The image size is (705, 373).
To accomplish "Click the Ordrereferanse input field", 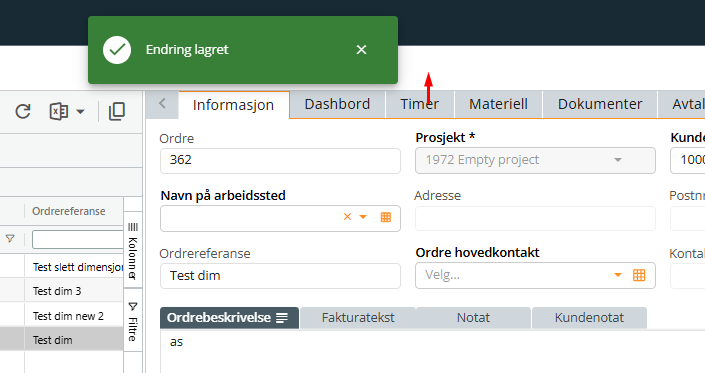I will click(x=280, y=275).
